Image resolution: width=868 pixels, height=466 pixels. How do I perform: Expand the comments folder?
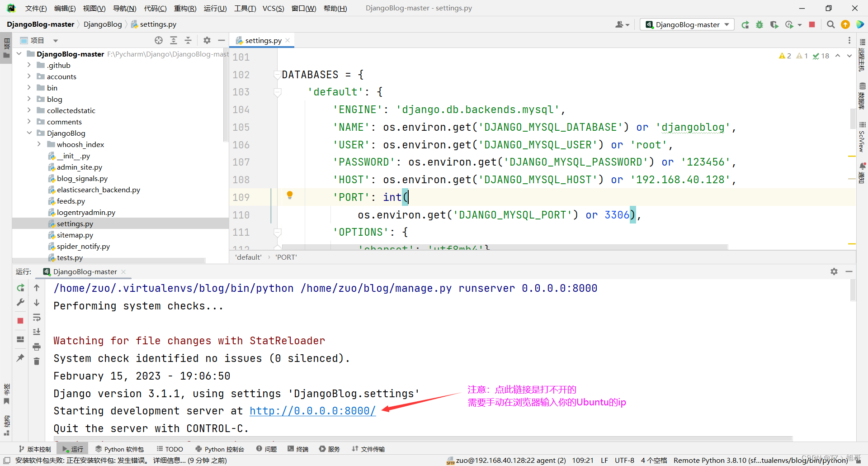click(29, 121)
